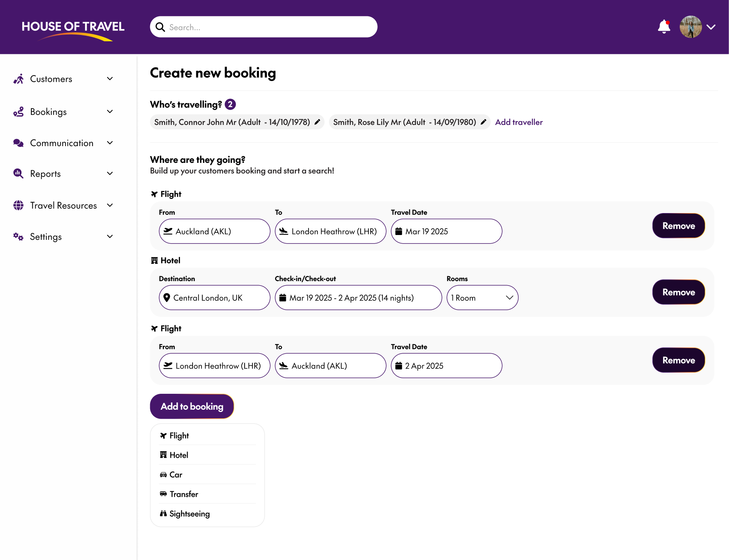This screenshot has width=729, height=560.
Task: Click the Travel Resources globe icon
Action: click(19, 205)
